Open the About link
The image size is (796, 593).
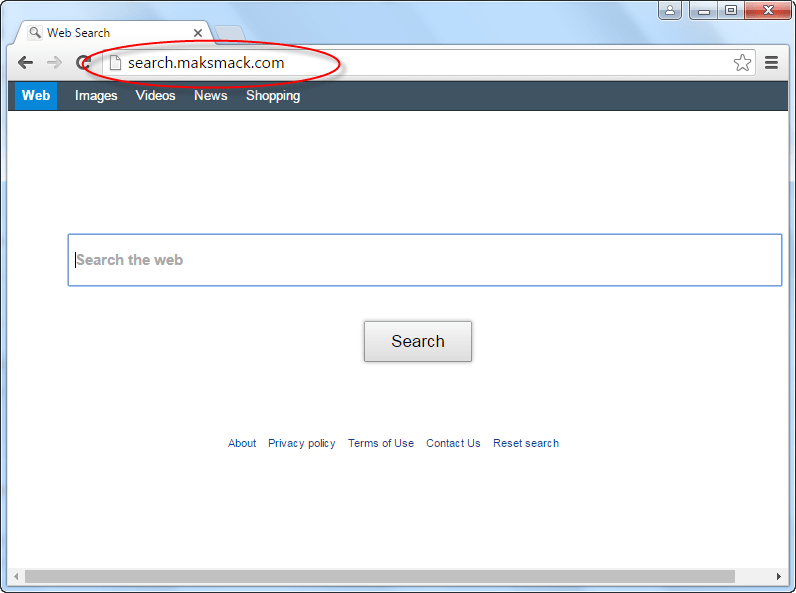[242, 443]
